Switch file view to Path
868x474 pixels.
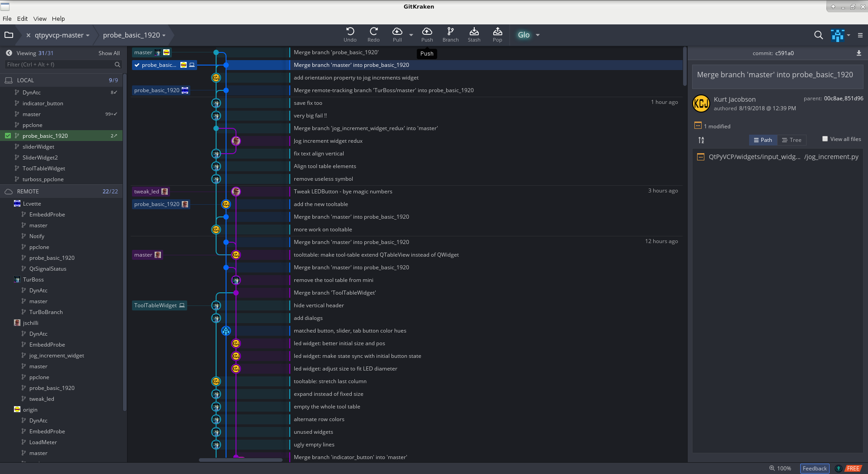[763, 140]
